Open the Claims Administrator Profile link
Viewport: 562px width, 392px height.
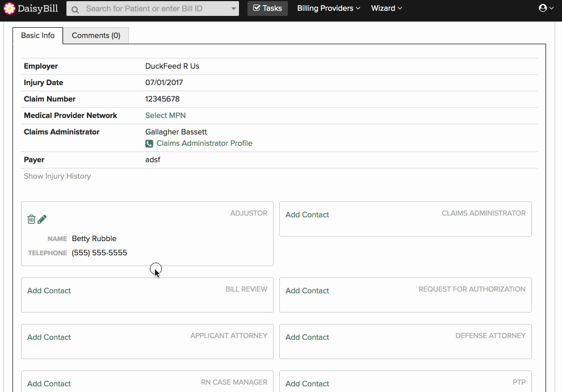point(204,144)
